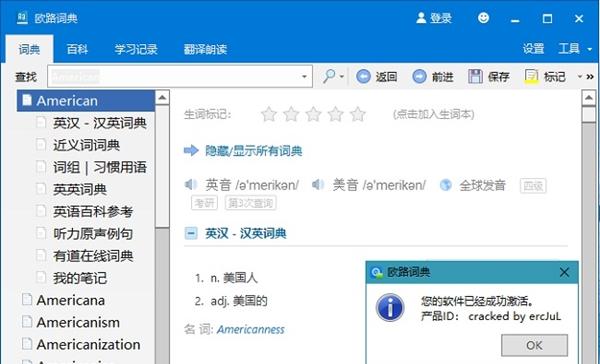Click the login user icon
Viewport: 600px width, 364px height.
coord(421,18)
